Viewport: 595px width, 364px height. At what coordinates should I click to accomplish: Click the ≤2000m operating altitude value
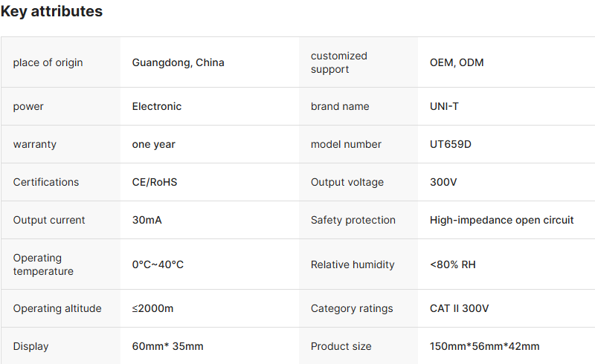click(x=152, y=308)
